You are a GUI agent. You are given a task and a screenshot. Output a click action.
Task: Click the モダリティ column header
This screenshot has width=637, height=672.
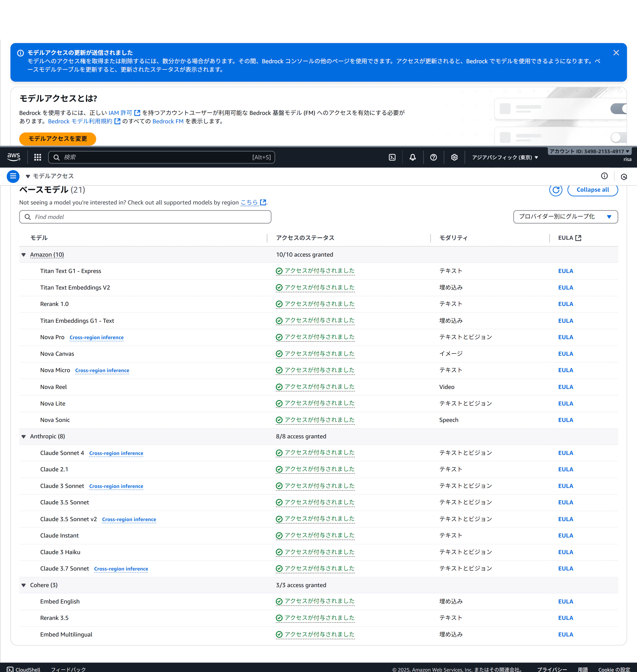[x=453, y=238]
